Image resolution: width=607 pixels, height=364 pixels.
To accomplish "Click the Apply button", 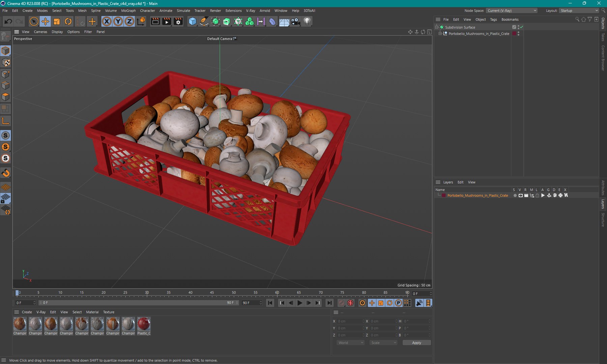I will tap(416, 343).
